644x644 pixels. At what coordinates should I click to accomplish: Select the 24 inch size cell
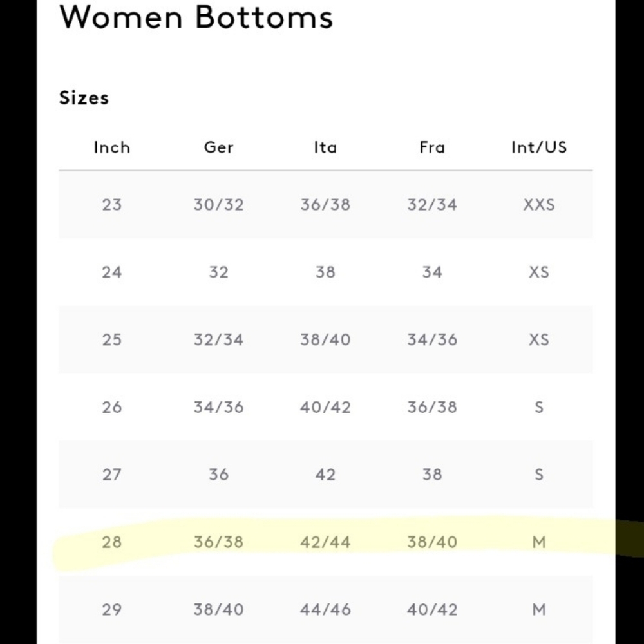(111, 272)
